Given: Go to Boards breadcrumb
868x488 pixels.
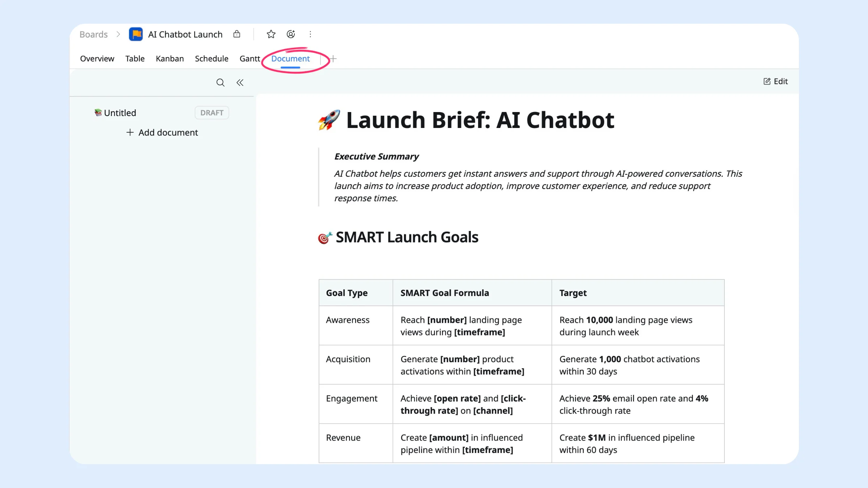Looking at the screenshot, I should (x=94, y=34).
